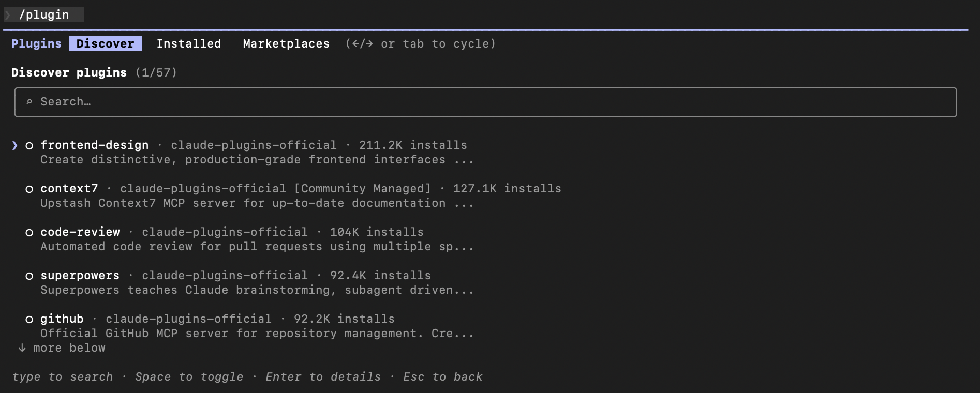Click claude-plugins-official on the github row
This screenshot has width=980, height=393.
(189, 319)
